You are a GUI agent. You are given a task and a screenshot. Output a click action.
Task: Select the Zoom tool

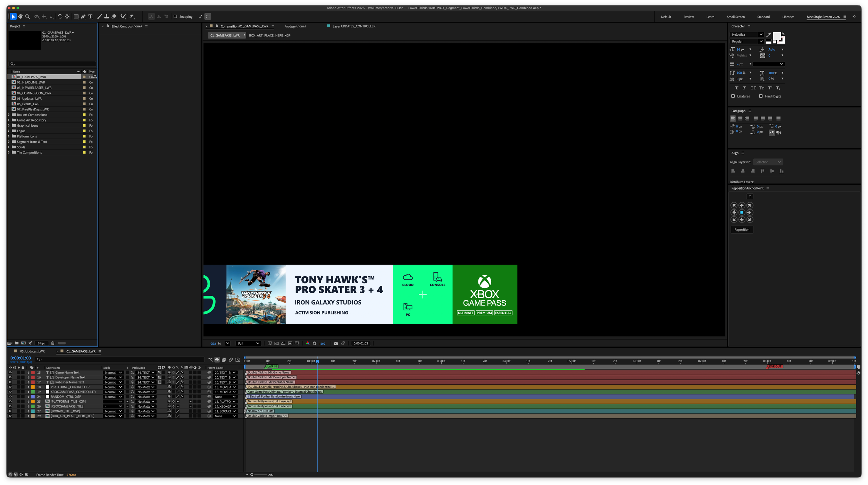pos(27,16)
